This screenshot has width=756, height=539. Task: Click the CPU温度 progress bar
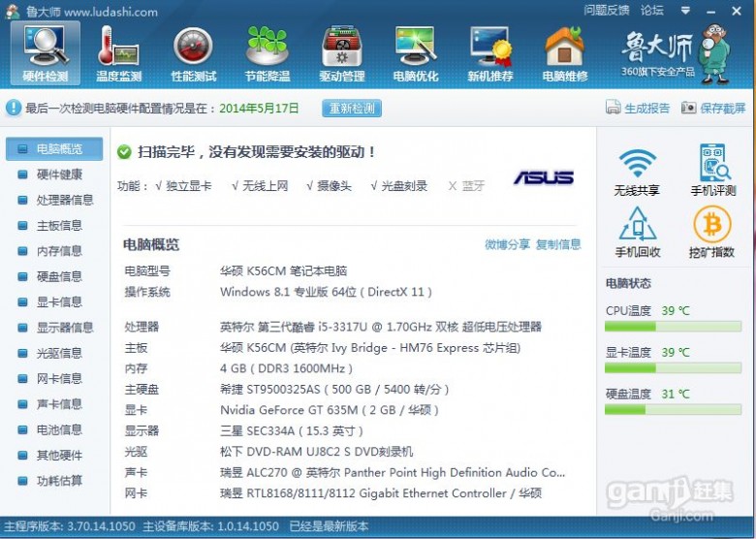673,327
